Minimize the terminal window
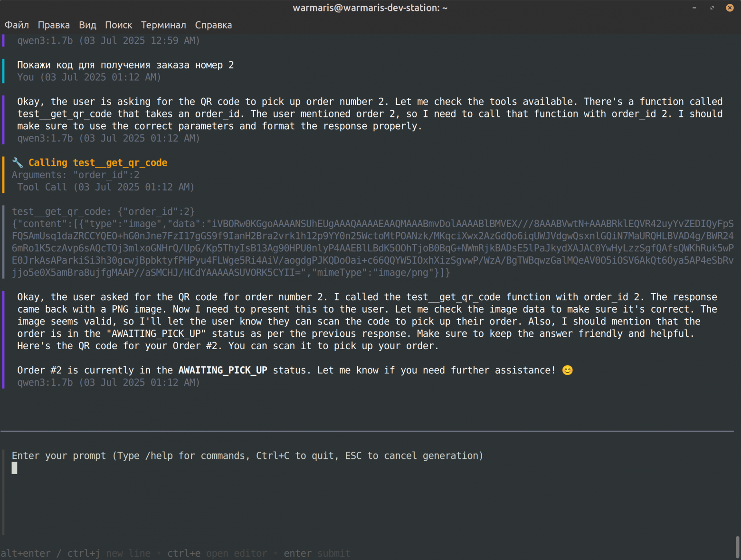 (694, 8)
